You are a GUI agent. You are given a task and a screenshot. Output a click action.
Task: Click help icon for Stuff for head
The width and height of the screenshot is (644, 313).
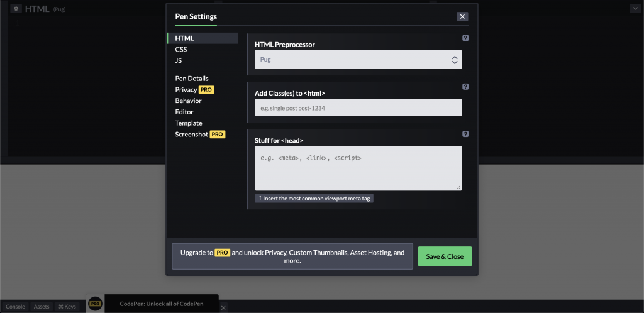[465, 134]
